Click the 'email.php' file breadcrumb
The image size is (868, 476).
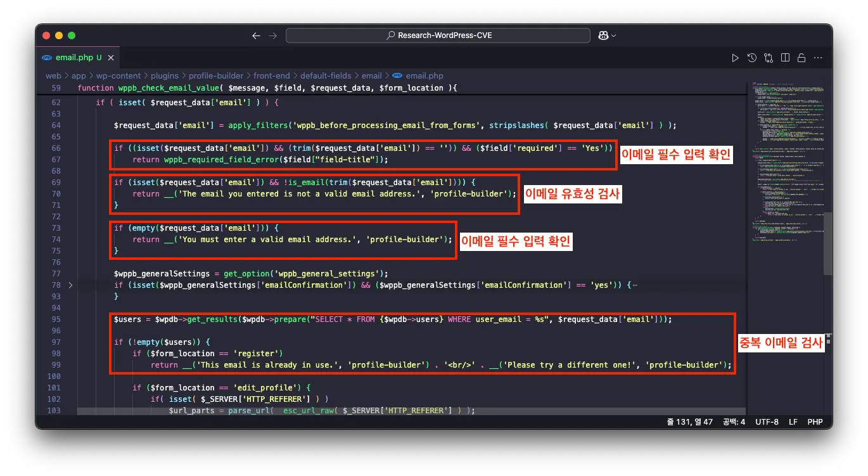pyautogui.click(x=424, y=76)
